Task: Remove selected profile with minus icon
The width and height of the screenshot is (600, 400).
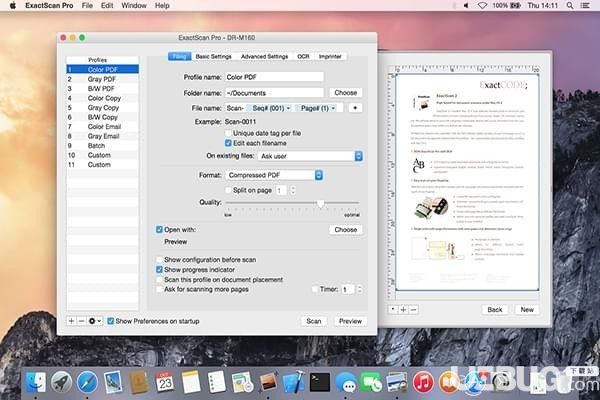Action: tap(81, 321)
